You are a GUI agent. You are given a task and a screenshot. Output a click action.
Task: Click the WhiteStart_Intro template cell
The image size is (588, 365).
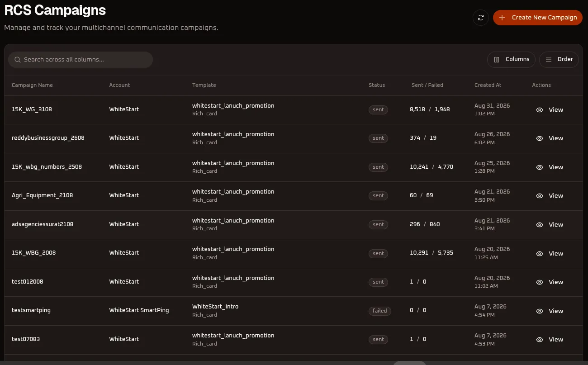click(x=215, y=307)
